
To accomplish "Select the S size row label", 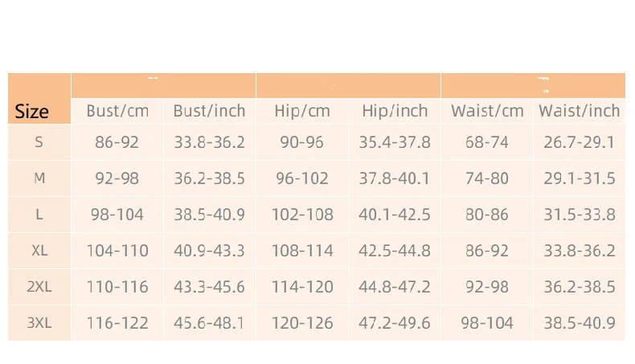I will point(39,142).
